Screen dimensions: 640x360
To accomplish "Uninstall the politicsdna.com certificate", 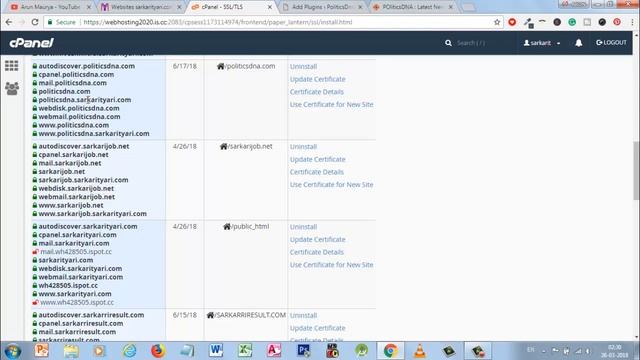I will coord(303,67).
